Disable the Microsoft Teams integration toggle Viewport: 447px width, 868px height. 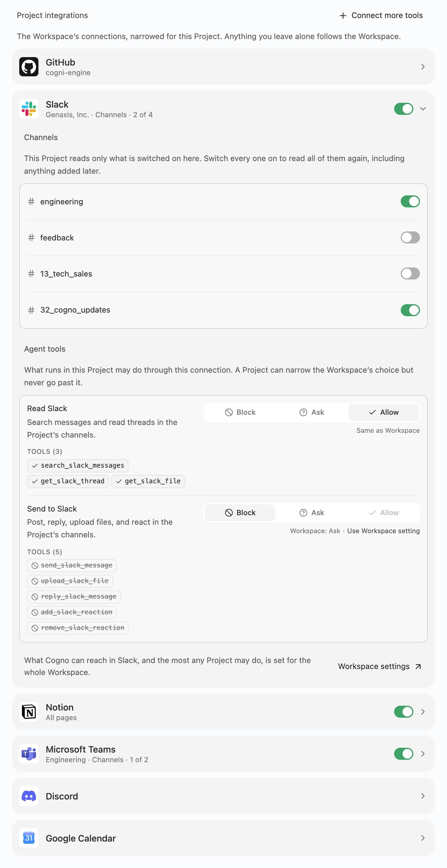[403, 754]
